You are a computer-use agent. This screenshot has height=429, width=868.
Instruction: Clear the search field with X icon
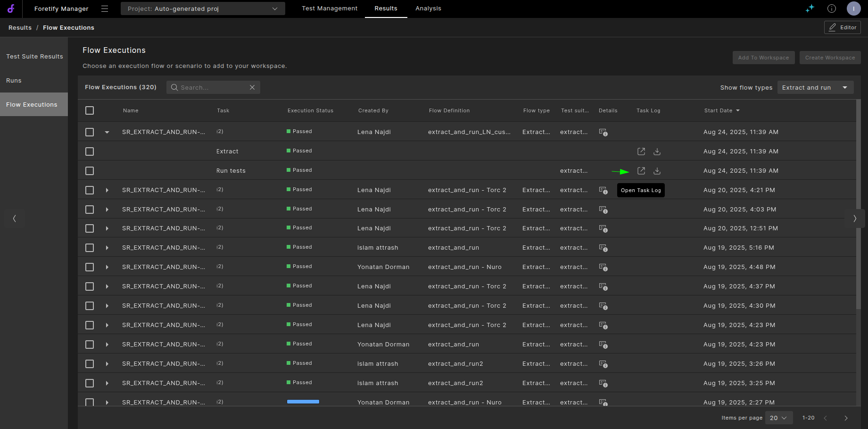(252, 87)
